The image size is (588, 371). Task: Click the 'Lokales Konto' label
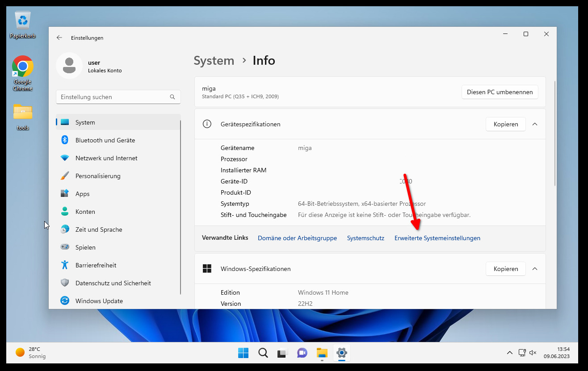[x=105, y=71]
